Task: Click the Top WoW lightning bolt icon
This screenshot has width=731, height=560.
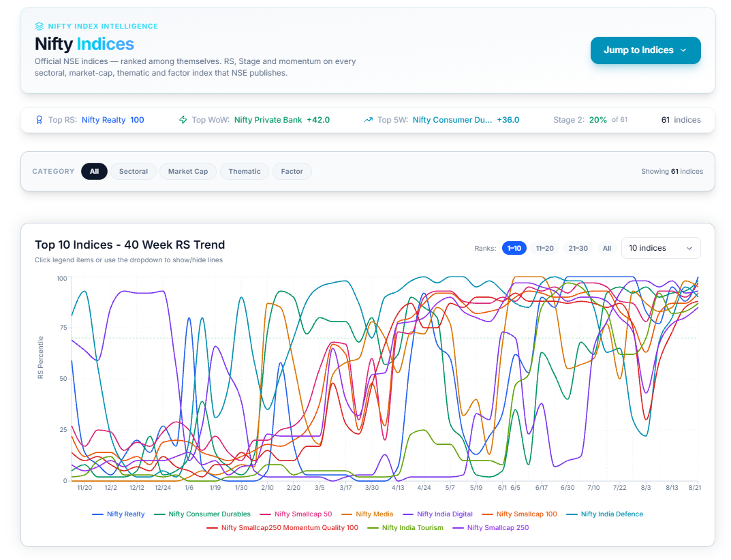Action: tap(183, 120)
